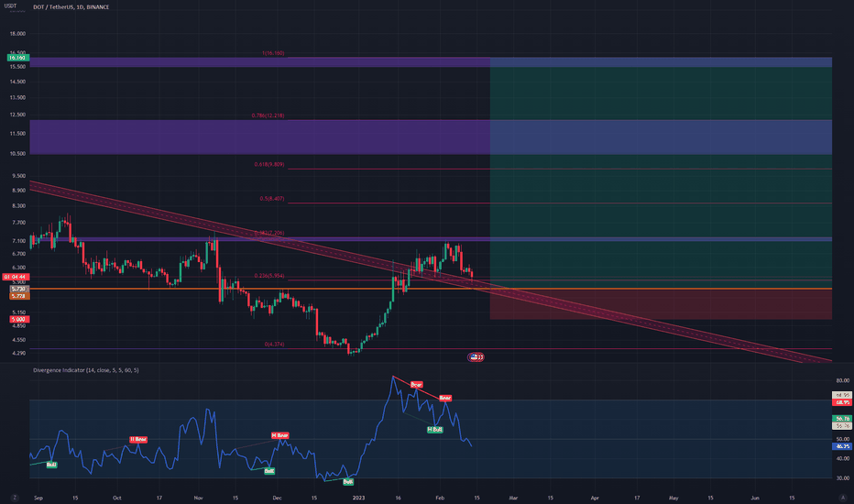Toggle the auto-scale A button
Screen dimensions: 854x504
coord(843,498)
